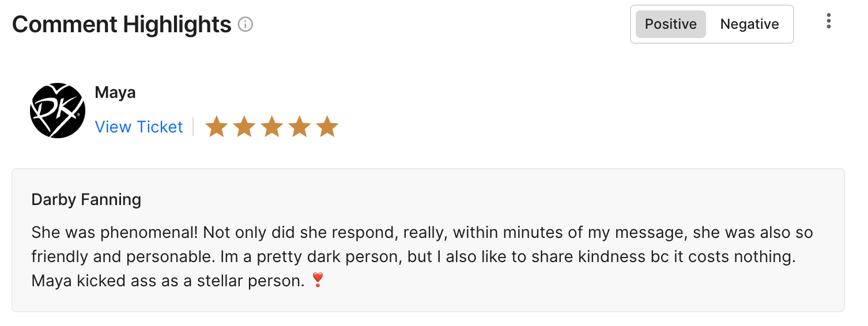Select the fifth rating star
Viewport: 868px width, 326px height.
click(327, 127)
